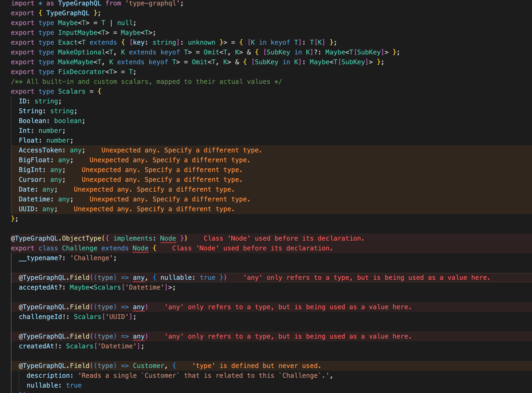Click the 'Maybe<T>' type definition name
This screenshot has width=532, height=393.
point(74,23)
